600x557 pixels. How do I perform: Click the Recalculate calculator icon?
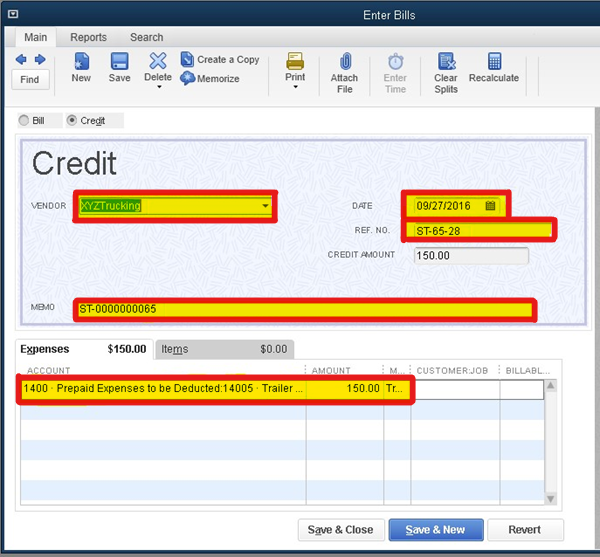pyautogui.click(x=494, y=62)
